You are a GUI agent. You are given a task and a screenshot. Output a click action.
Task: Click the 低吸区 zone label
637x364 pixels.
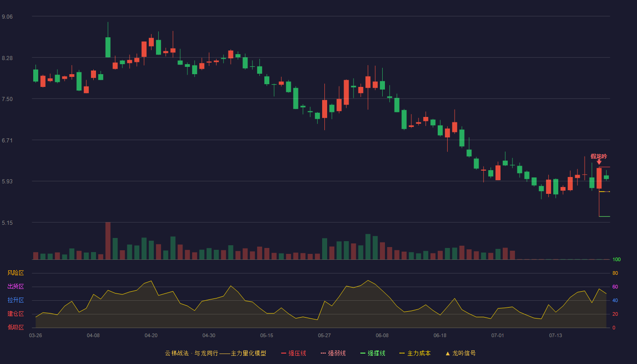15,327
